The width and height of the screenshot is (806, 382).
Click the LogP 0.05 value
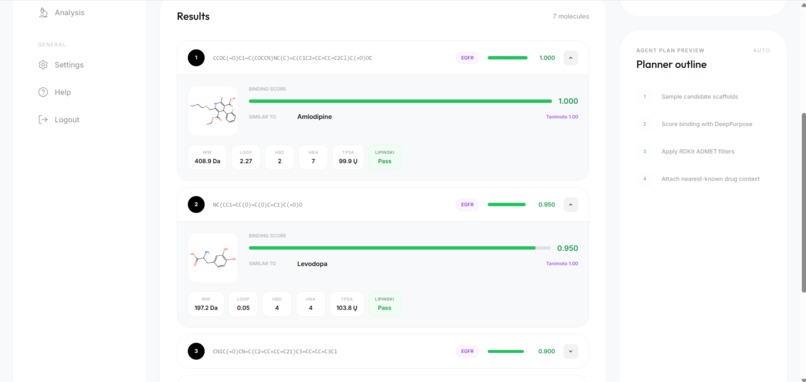click(x=243, y=308)
